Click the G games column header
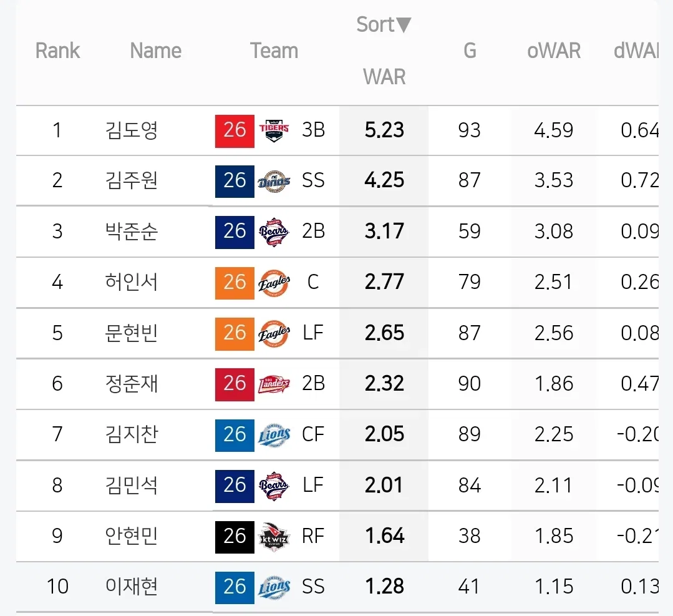Screen dimensions: 673x616 click(470, 51)
